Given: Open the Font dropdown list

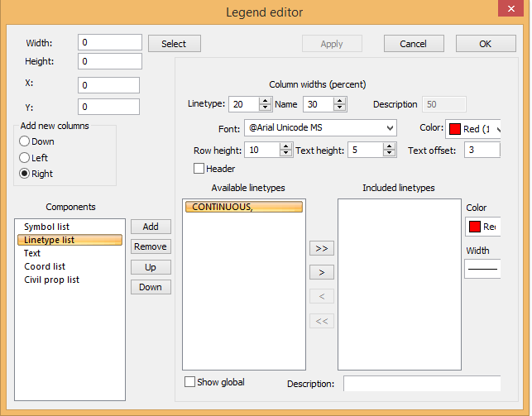Looking at the screenshot, I should tap(389, 128).
